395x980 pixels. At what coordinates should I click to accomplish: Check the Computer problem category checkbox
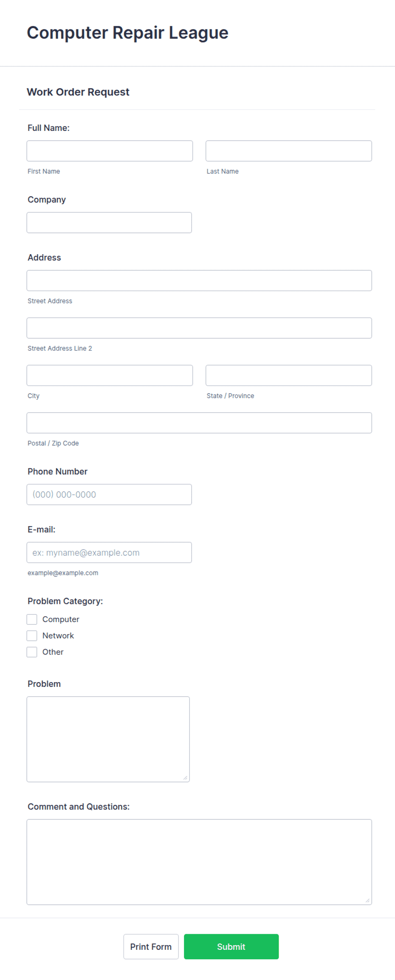click(31, 619)
